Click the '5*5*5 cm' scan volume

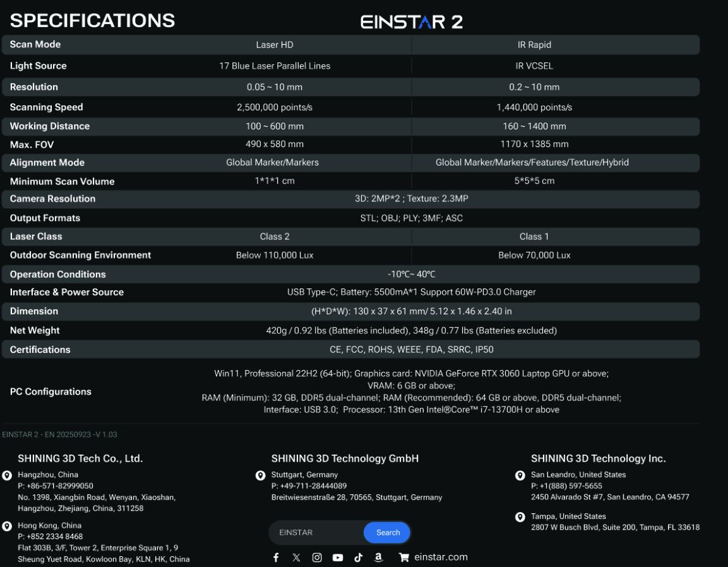tap(534, 181)
